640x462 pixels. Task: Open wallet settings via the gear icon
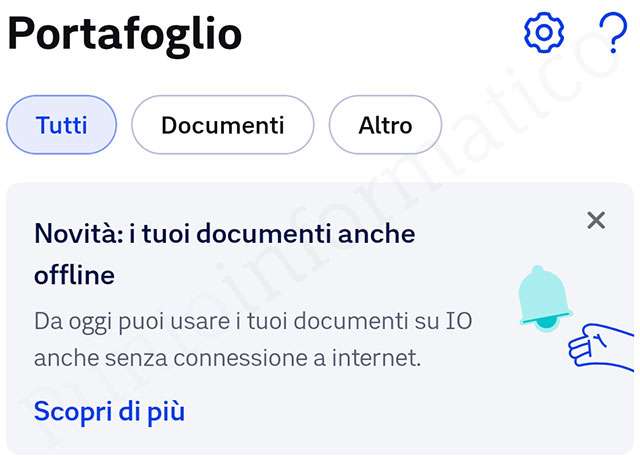544,33
